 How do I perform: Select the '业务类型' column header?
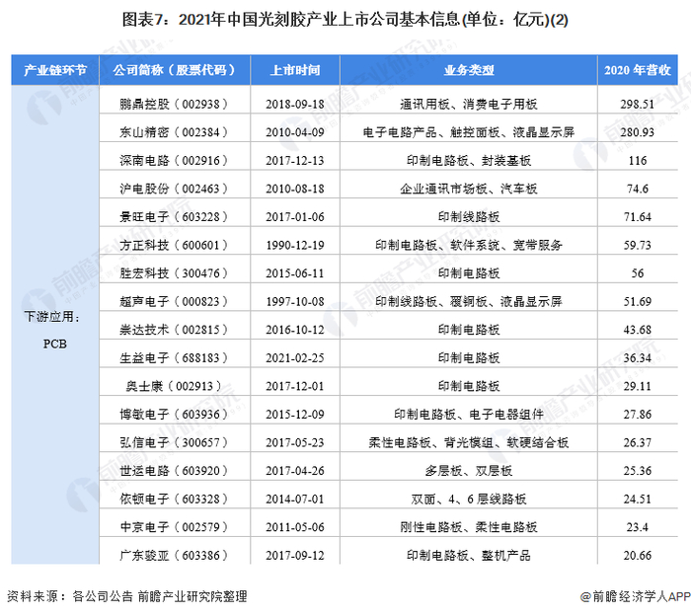[x=469, y=70]
